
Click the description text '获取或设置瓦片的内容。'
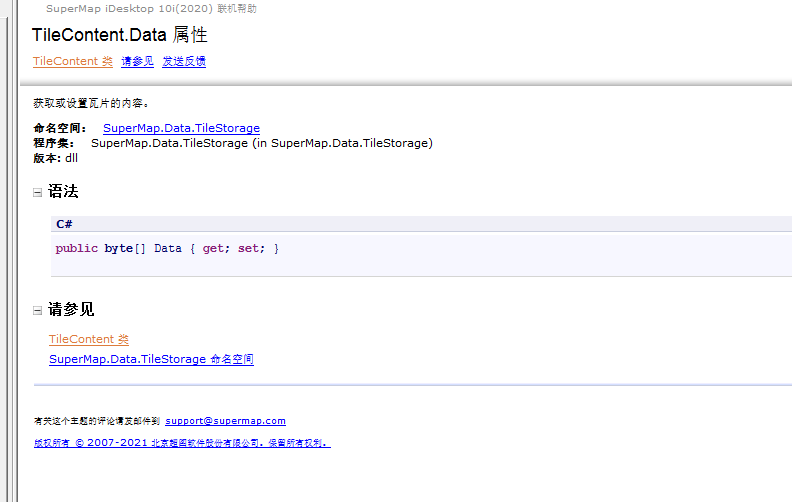(91, 104)
